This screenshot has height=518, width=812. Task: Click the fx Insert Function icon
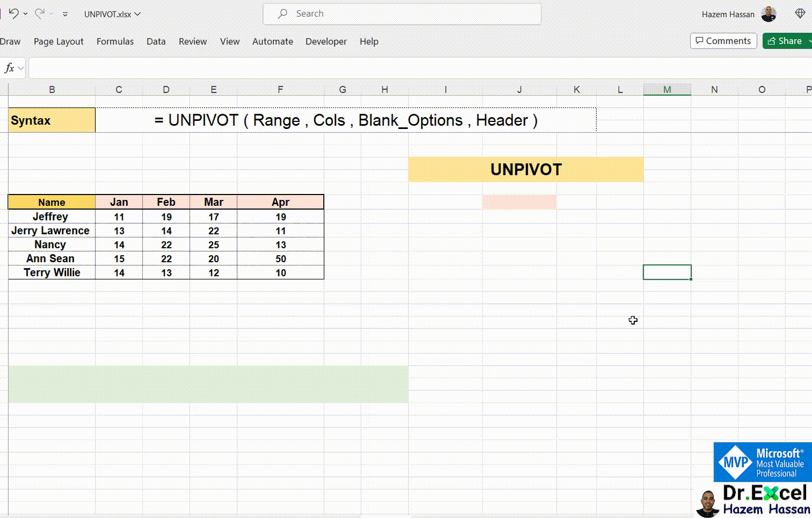coord(9,68)
